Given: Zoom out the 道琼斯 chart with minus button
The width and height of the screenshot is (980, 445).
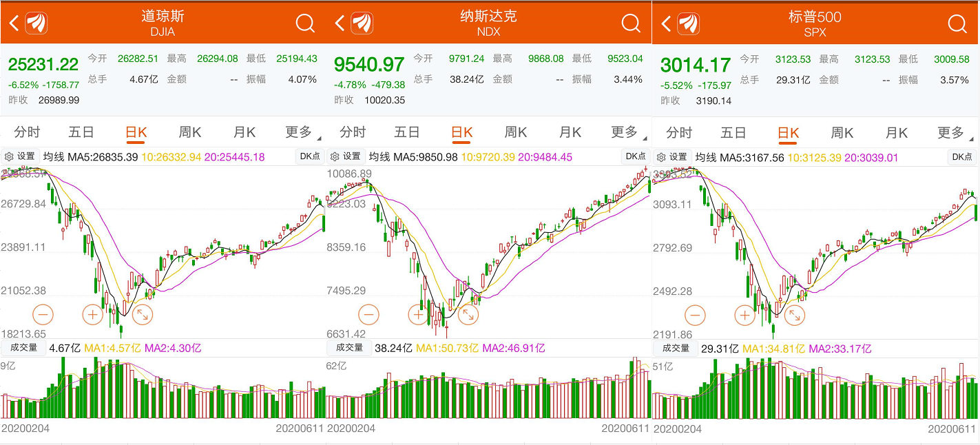Looking at the screenshot, I should (42, 315).
